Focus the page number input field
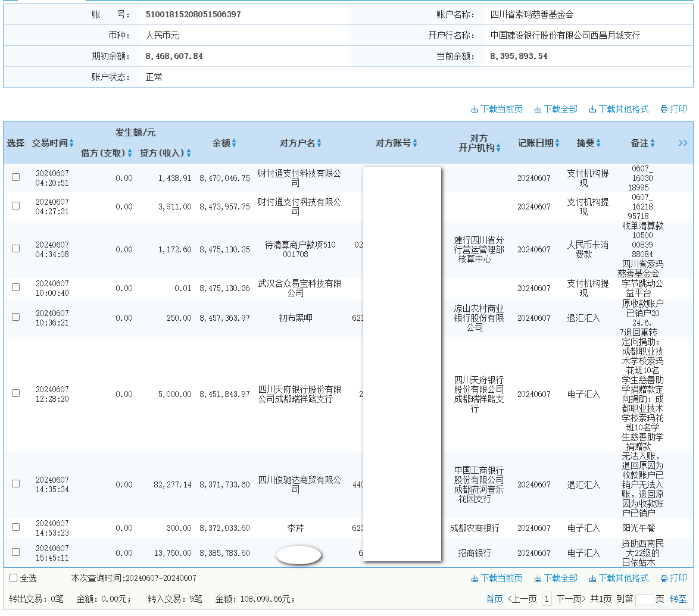The image size is (699, 616). click(x=644, y=599)
